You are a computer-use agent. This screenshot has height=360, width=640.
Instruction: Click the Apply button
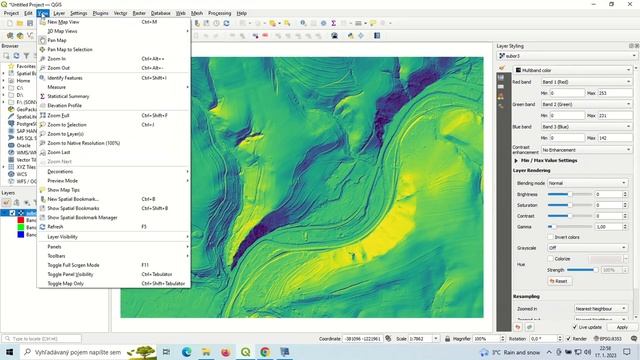coord(622,327)
